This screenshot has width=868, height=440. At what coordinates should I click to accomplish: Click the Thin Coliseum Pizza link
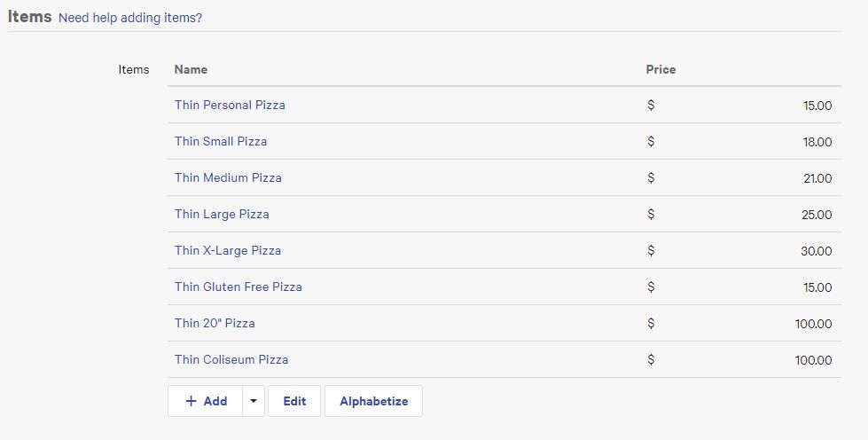231,359
